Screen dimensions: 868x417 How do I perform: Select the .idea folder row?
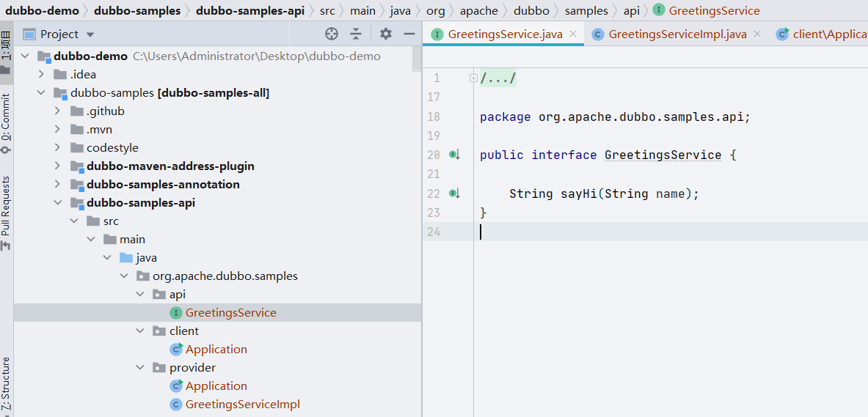(x=218, y=75)
